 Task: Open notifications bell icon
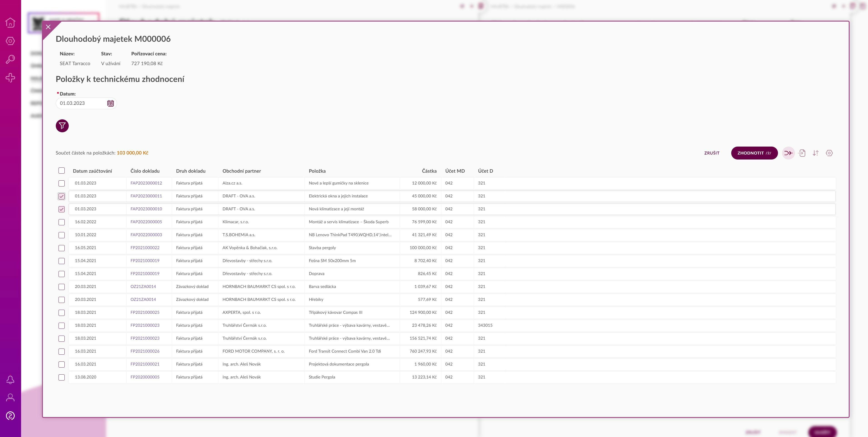[10, 380]
